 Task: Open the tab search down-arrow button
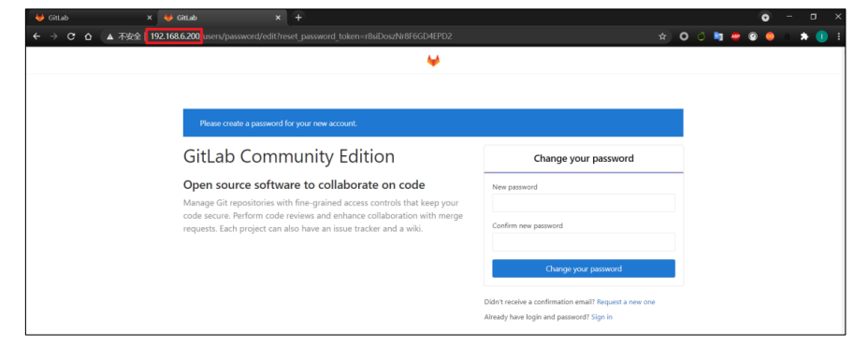(x=765, y=18)
